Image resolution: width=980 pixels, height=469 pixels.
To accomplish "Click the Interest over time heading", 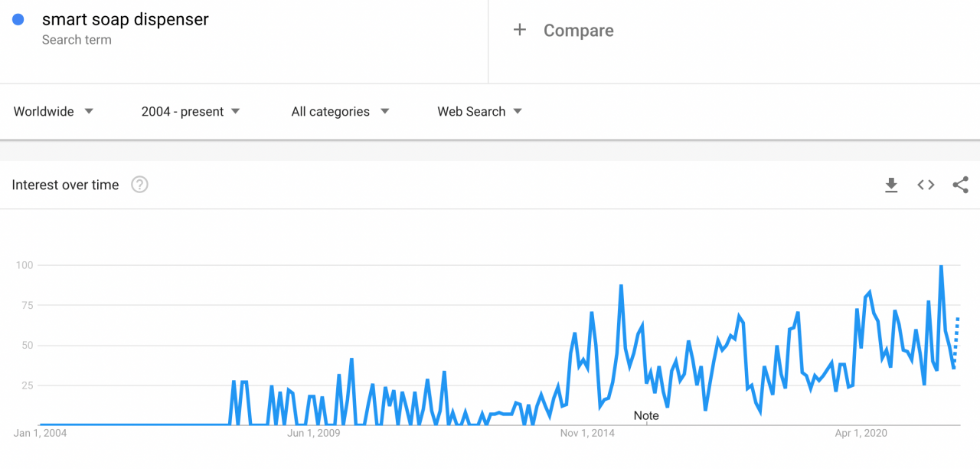I will [x=65, y=185].
